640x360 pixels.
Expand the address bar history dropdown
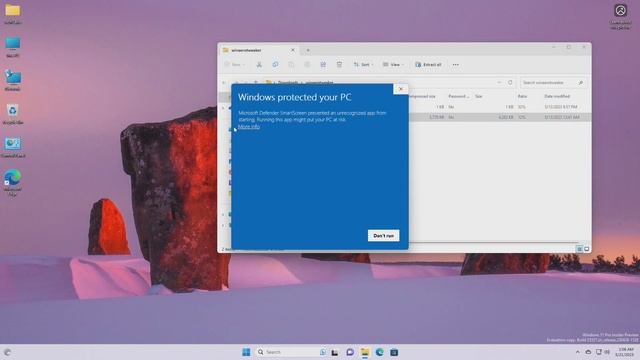[499, 82]
